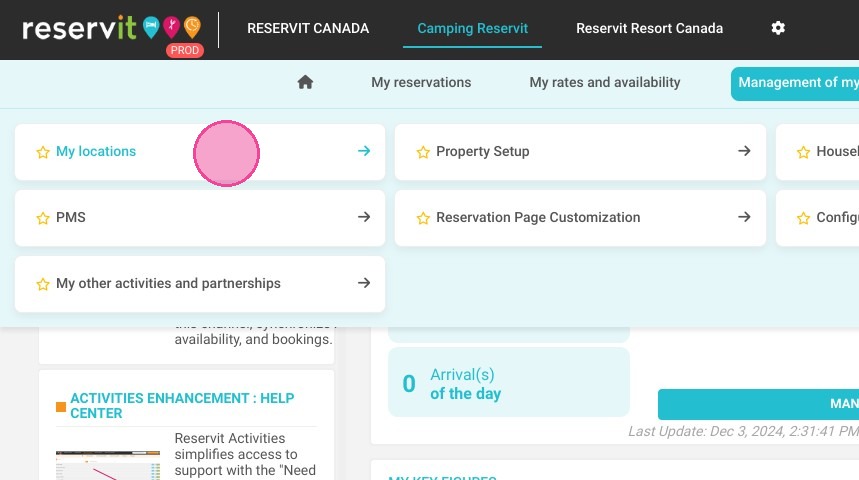Favorite My locations with its star
This screenshot has height=480, width=859.
(x=43, y=152)
